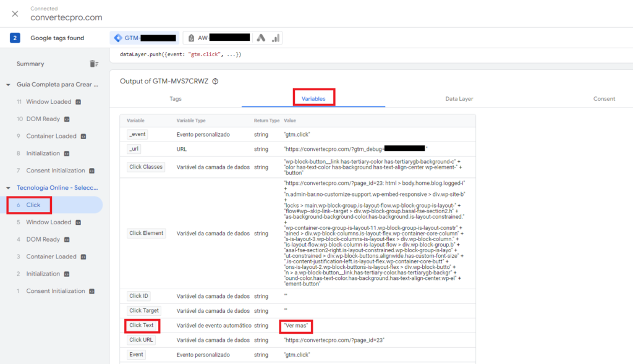Open the Summary view in the sidebar
The image size is (633, 364).
coord(30,64)
